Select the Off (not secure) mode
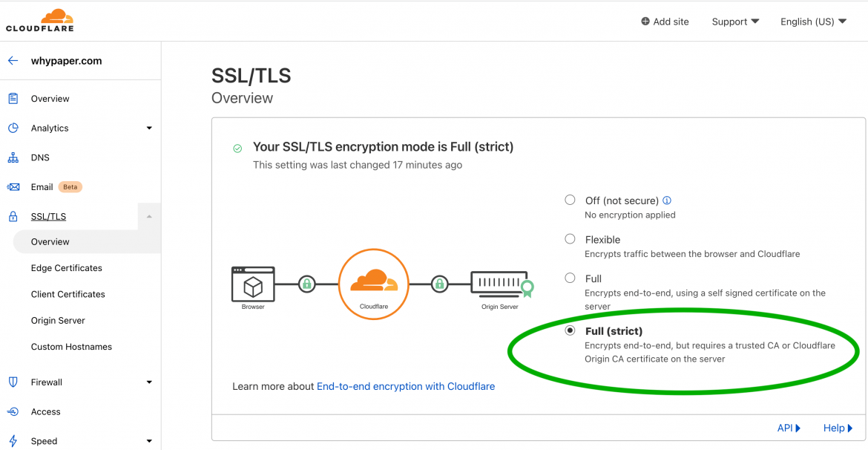Screen dimensions: 868x450 tap(570, 199)
